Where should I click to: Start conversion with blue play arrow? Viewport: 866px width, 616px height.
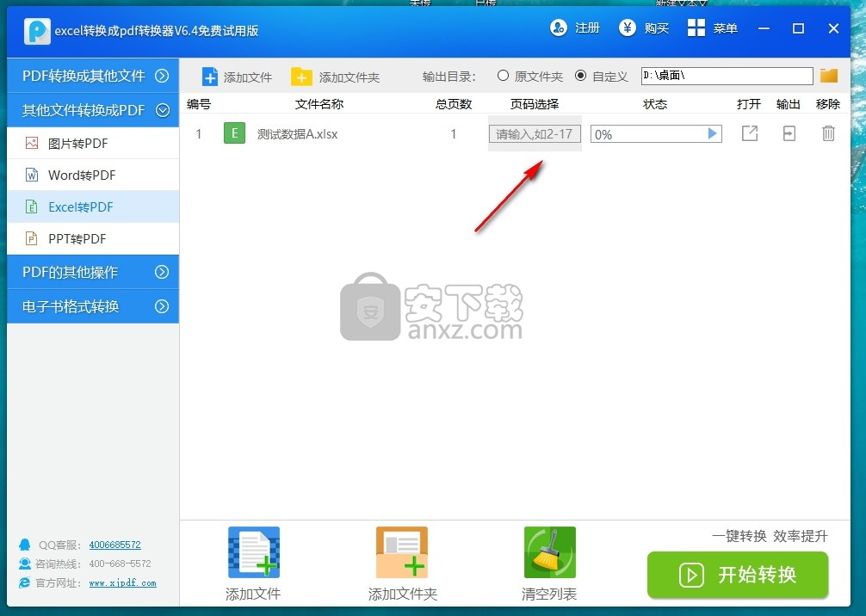click(713, 133)
